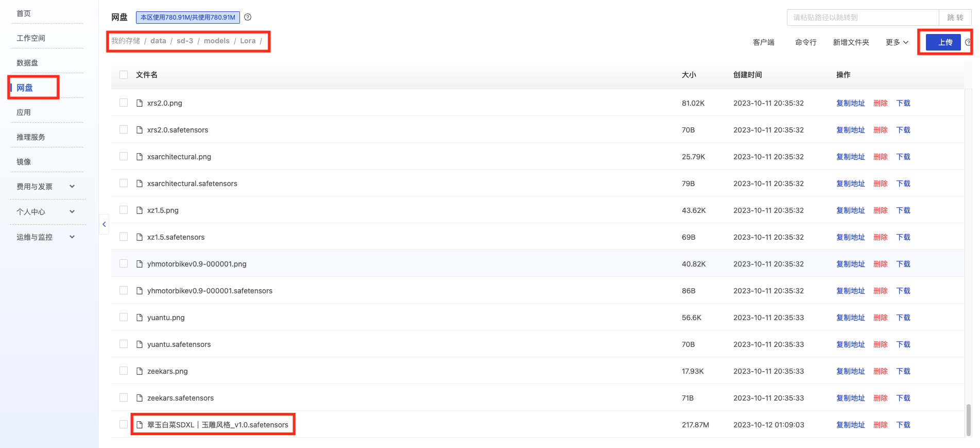Click the file icon of 翠玉白菜SDXL safetensors
The image size is (980, 448).
click(x=139, y=425)
